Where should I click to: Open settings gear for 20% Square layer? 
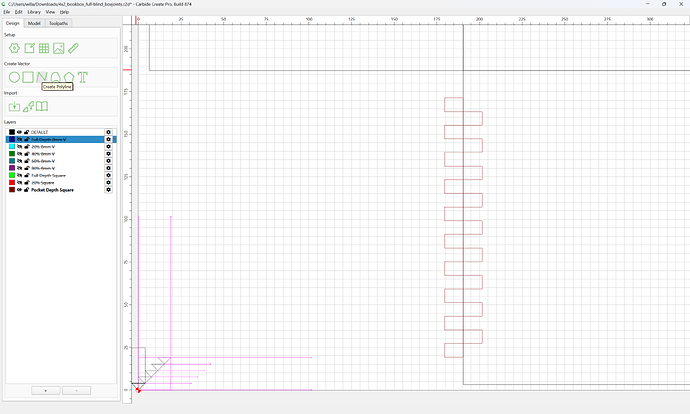[x=108, y=183]
